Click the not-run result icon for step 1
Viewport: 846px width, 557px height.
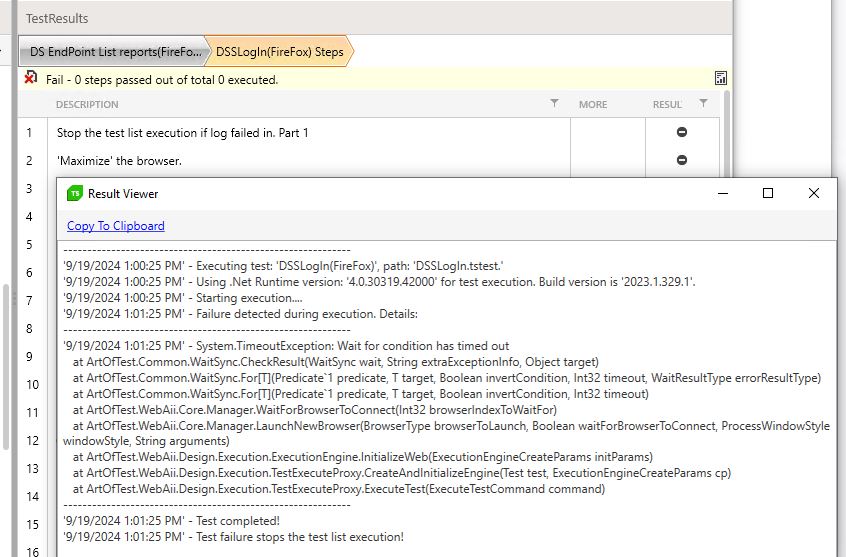[682, 132]
